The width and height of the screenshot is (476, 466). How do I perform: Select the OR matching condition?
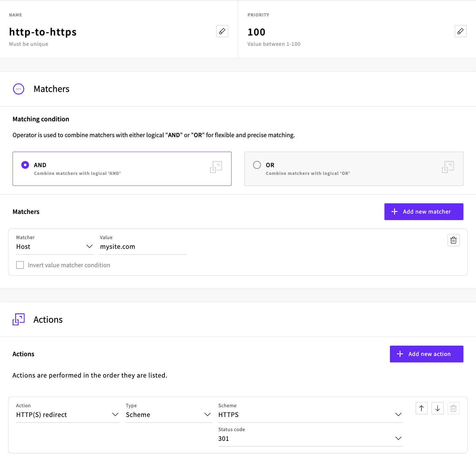[x=257, y=165]
